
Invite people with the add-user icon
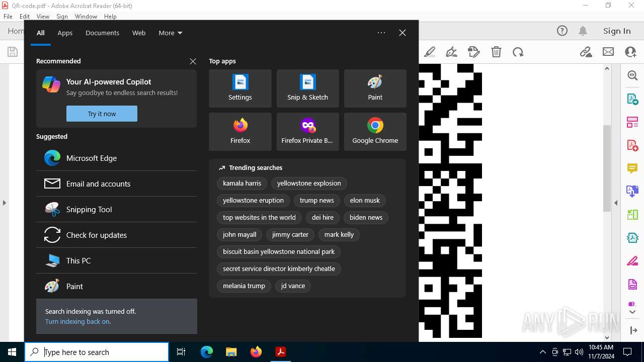tap(630, 52)
